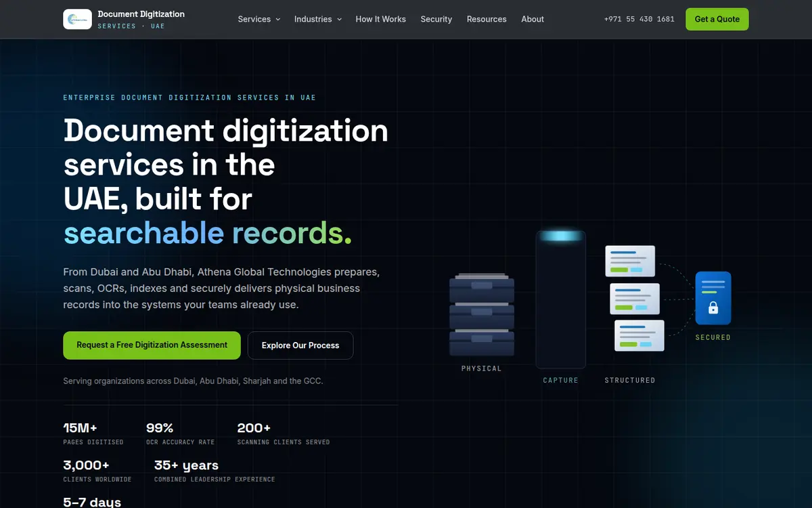Click the Get a Quote button
The image size is (812, 508).
coord(717,19)
